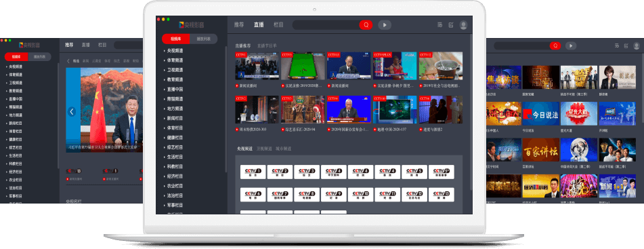Screen dimensions: 644x249
Task: Open 今日说法 thumbnail in right window
Action: coord(540,113)
